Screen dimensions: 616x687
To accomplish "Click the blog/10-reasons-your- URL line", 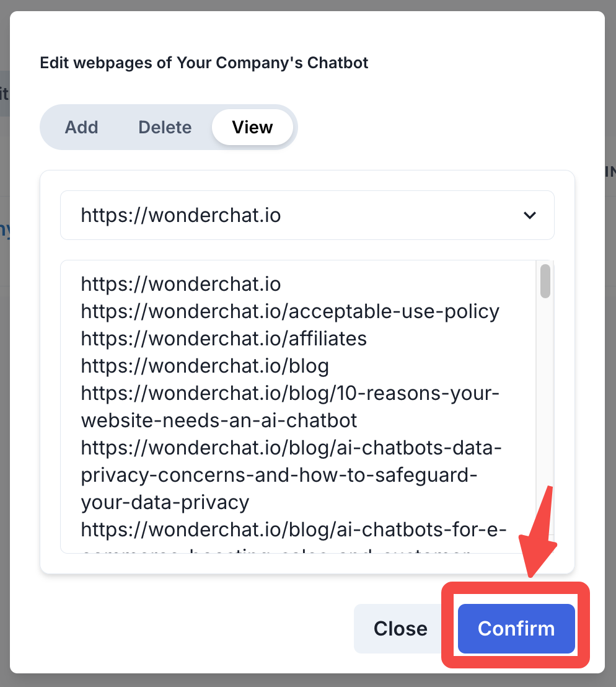I will (290, 393).
